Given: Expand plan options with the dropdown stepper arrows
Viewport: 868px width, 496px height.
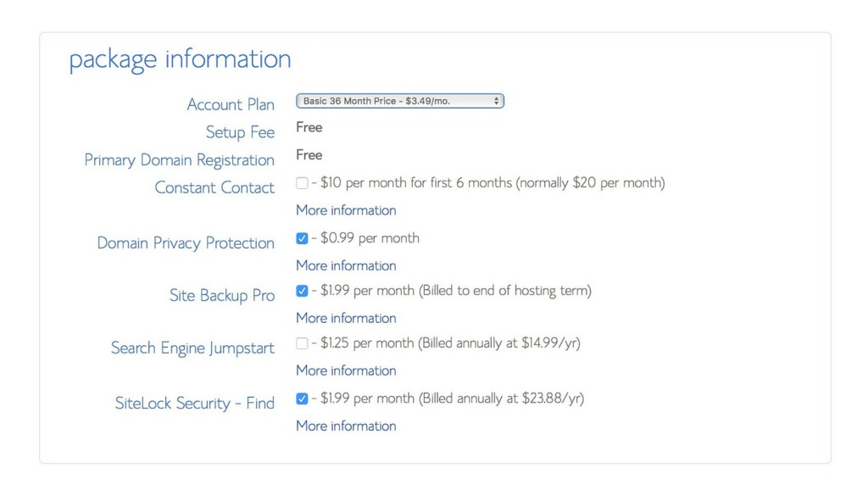Looking at the screenshot, I should point(496,100).
